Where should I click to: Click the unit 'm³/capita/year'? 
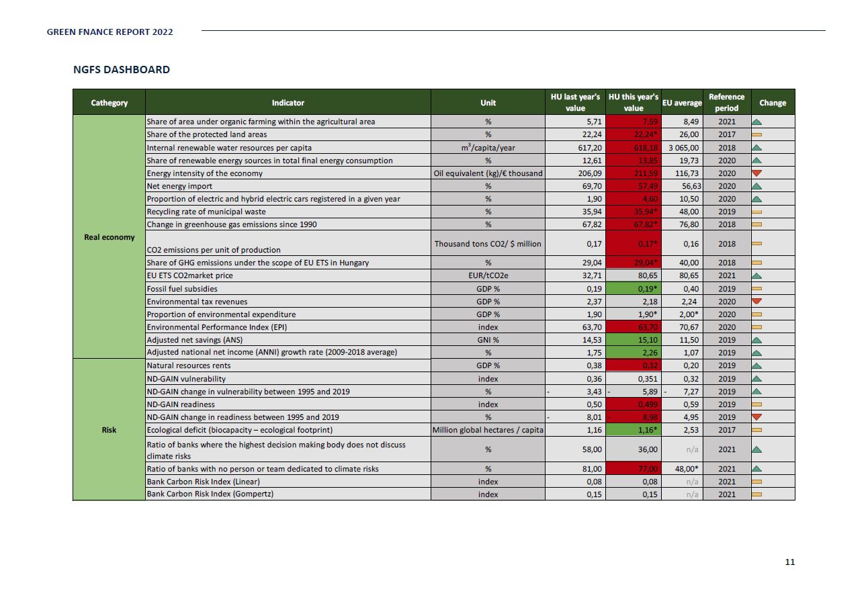(488, 147)
